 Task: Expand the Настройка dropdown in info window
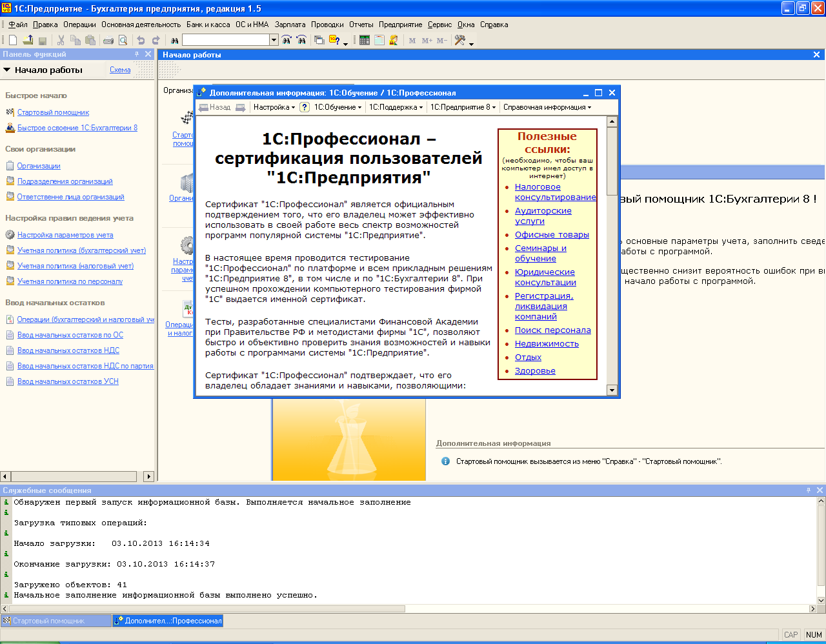[x=274, y=107]
